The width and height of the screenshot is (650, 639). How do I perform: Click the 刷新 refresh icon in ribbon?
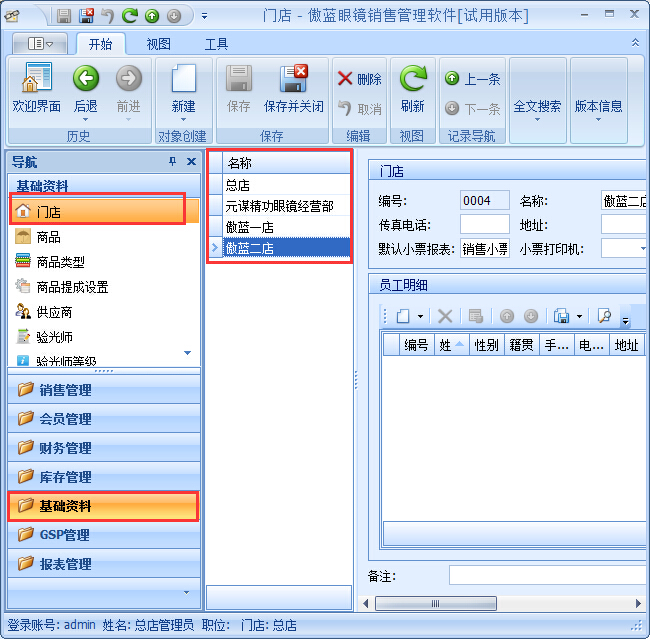coord(412,80)
